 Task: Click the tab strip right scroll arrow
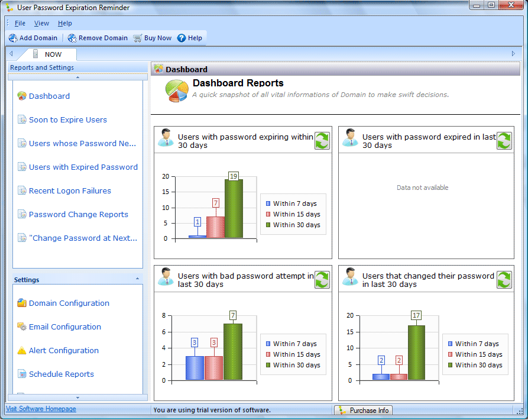coord(513,54)
